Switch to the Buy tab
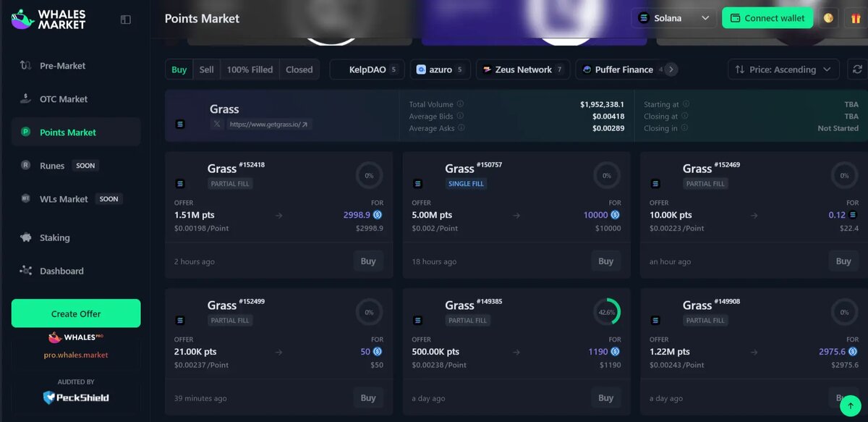This screenshot has height=422, width=868. [179, 69]
